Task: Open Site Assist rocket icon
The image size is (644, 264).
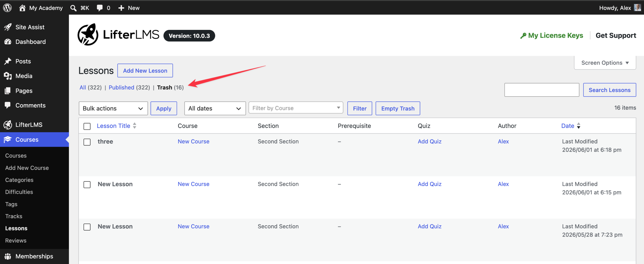Action: tap(8, 27)
